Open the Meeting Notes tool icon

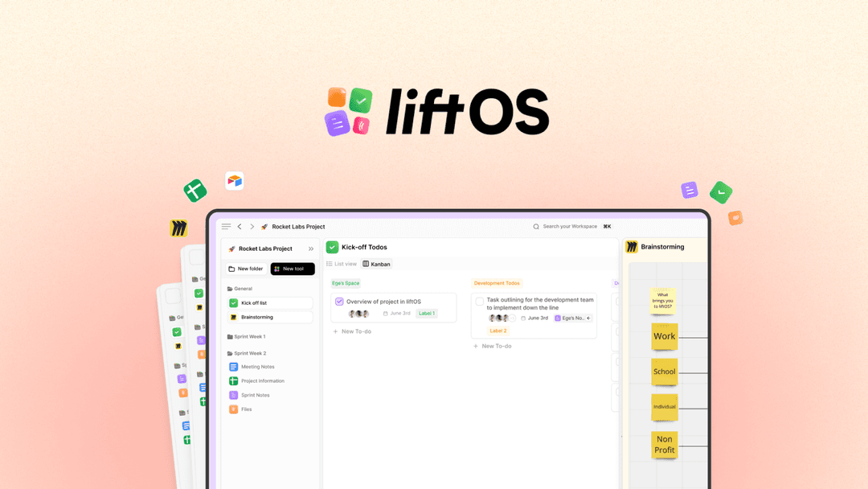point(233,367)
